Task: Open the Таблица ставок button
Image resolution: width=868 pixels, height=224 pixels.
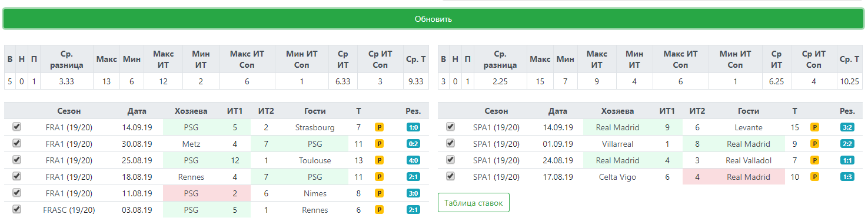Action: pyautogui.click(x=474, y=203)
